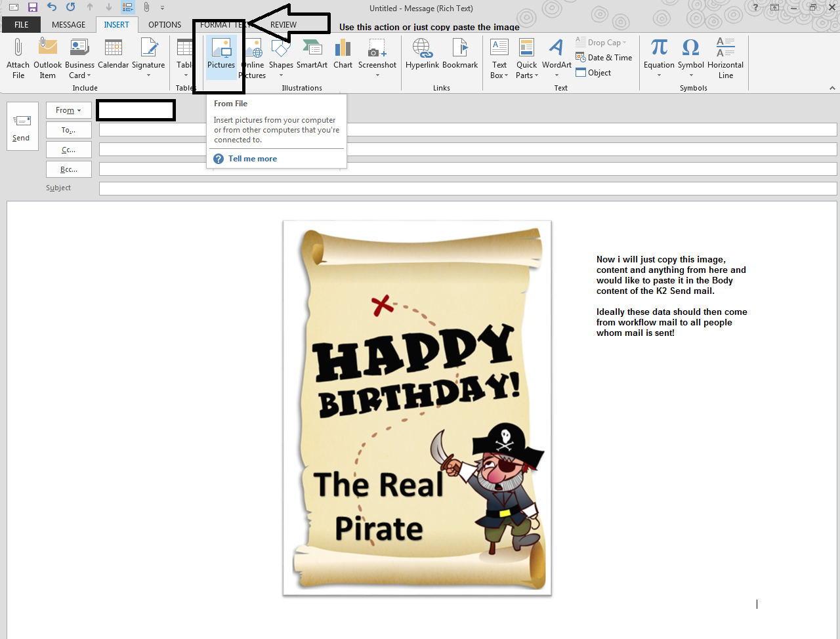Screen dimensions: 840x639
Task: Click the Send button
Action: coord(21,127)
